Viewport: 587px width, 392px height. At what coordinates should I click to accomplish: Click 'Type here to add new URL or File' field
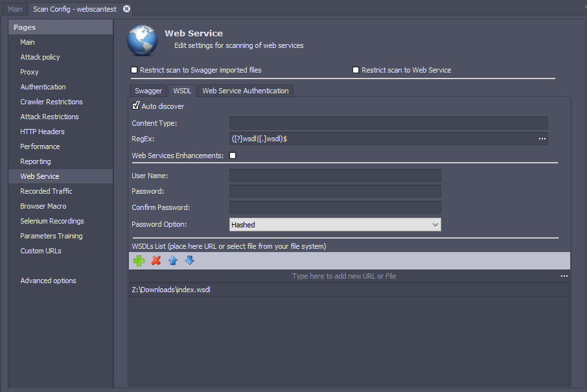click(344, 276)
